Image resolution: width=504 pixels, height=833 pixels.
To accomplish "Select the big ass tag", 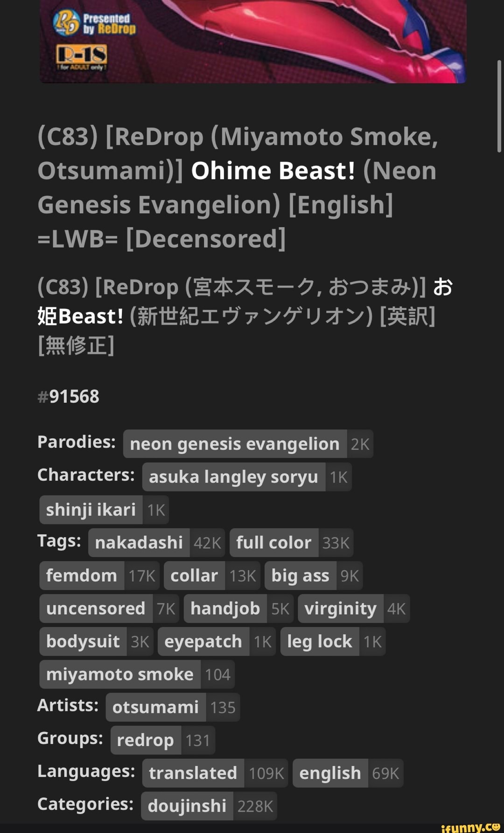I will tap(300, 575).
